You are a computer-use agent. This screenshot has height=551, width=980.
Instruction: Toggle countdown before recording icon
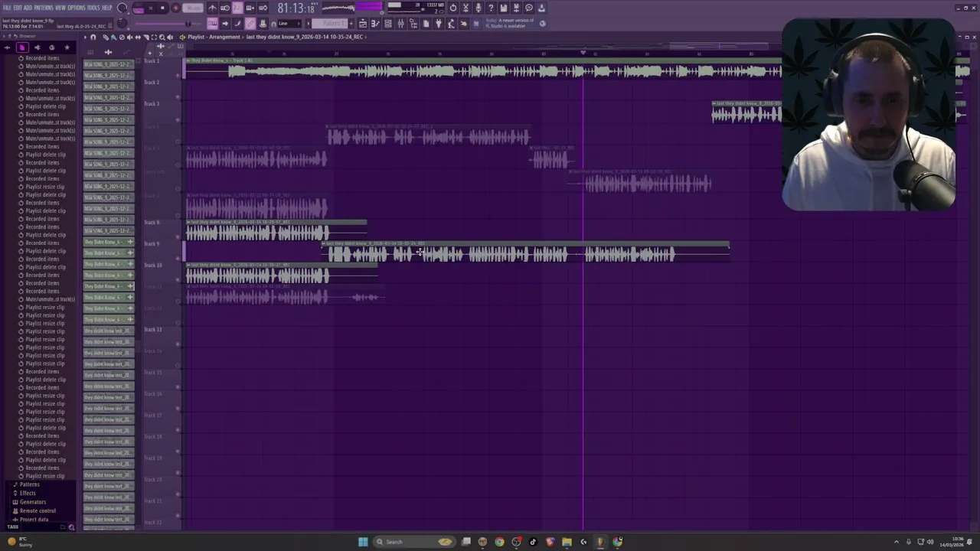(x=237, y=8)
